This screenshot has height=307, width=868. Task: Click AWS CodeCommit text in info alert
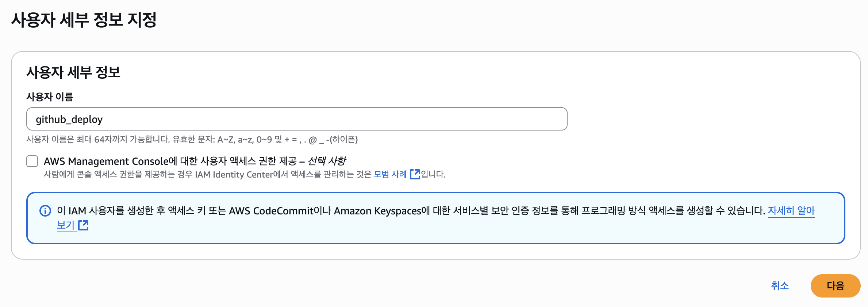271,211
